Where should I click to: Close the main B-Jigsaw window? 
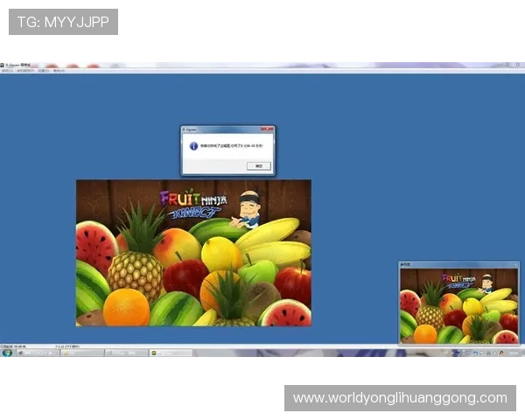point(518,65)
